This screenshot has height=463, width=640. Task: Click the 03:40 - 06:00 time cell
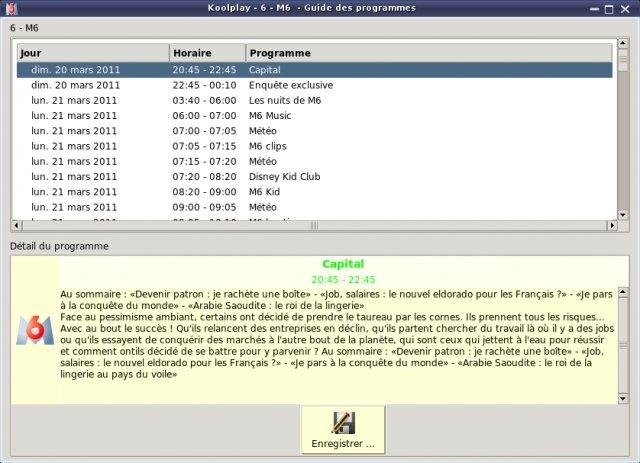[x=204, y=100]
